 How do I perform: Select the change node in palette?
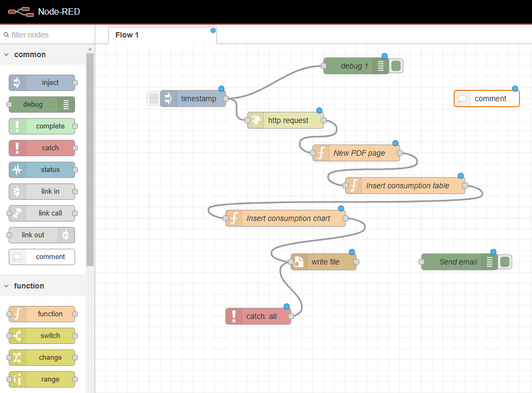(42, 358)
